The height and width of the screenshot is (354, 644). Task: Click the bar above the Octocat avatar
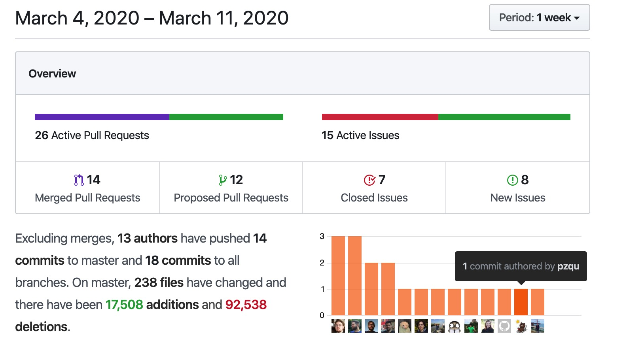click(504, 302)
